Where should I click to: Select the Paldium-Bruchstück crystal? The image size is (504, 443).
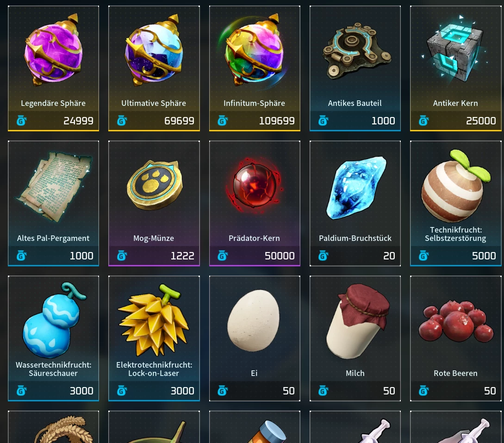click(356, 188)
